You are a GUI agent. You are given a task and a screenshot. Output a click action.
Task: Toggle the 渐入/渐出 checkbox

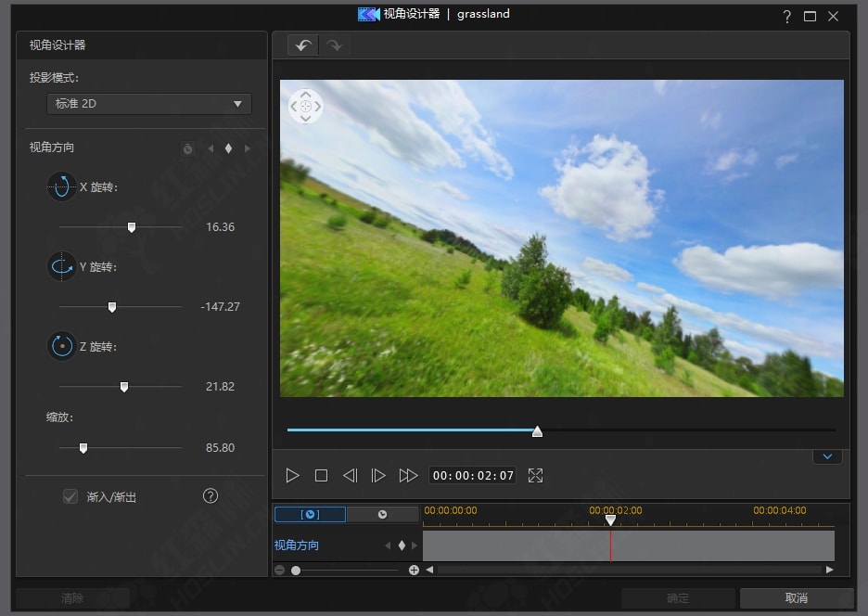pyautogui.click(x=70, y=497)
